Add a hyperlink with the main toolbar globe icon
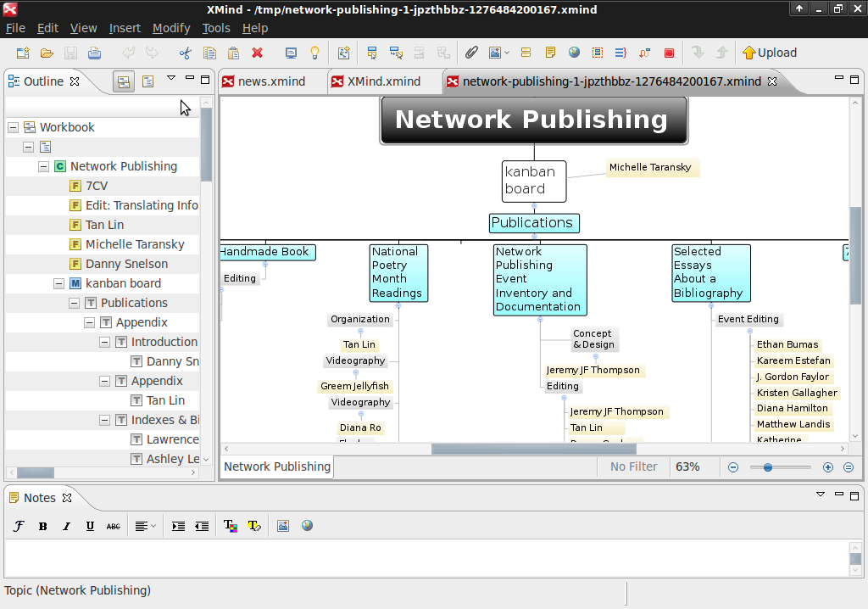 click(x=574, y=53)
